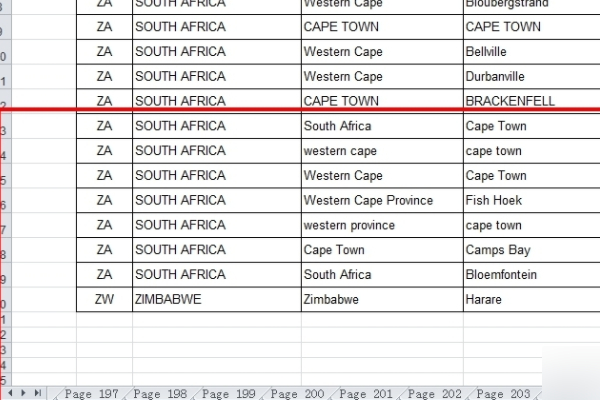Click the western province cell
Viewport: 600px width, 400px height.
(x=381, y=225)
